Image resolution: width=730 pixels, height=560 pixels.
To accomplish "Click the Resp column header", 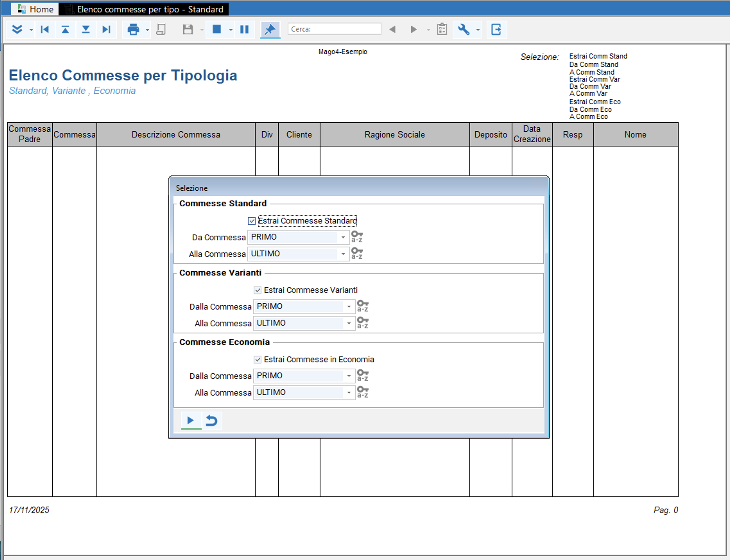I will 573,134.
